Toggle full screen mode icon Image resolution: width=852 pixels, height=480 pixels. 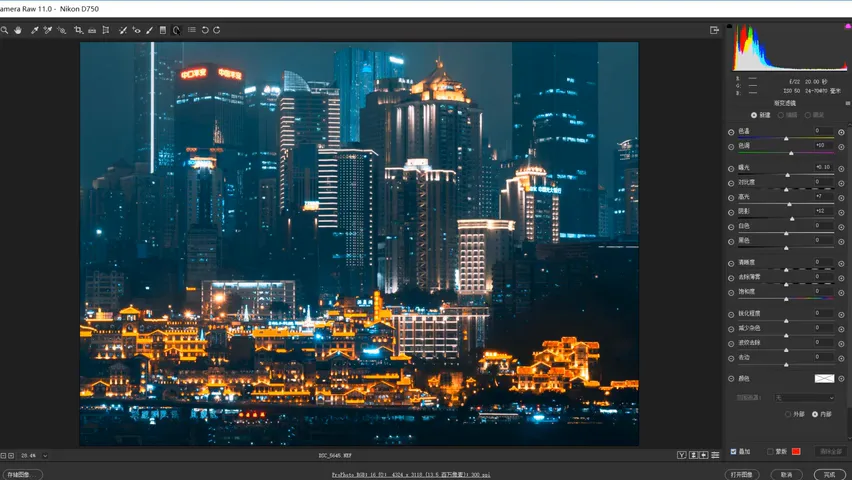[715, 30]
